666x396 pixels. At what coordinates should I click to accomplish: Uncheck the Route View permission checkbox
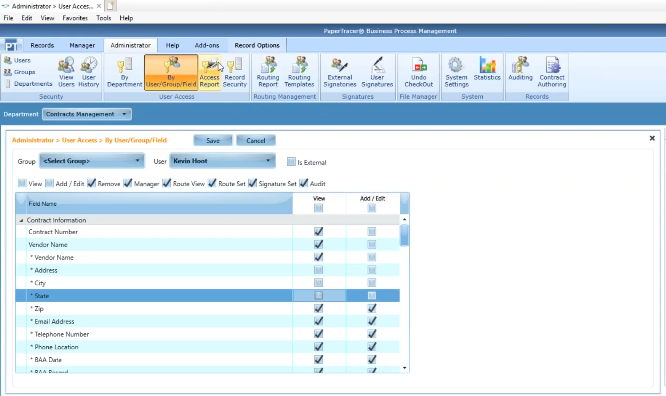point(166,183)
